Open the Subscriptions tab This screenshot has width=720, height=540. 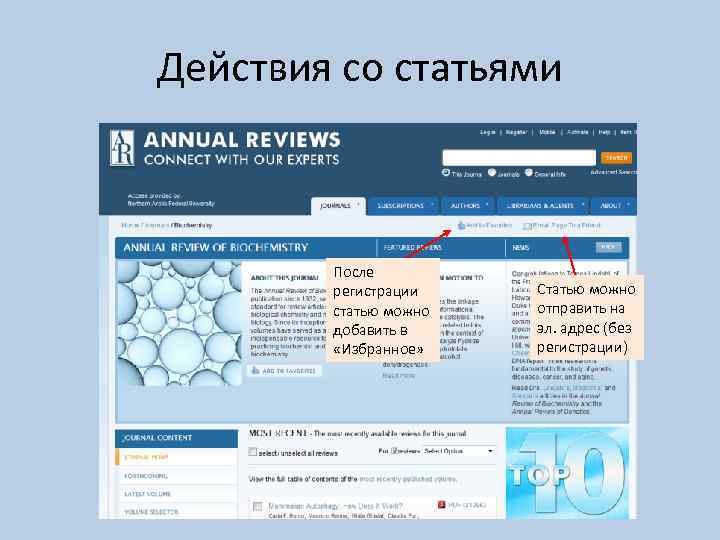click(x=403, y=206)
